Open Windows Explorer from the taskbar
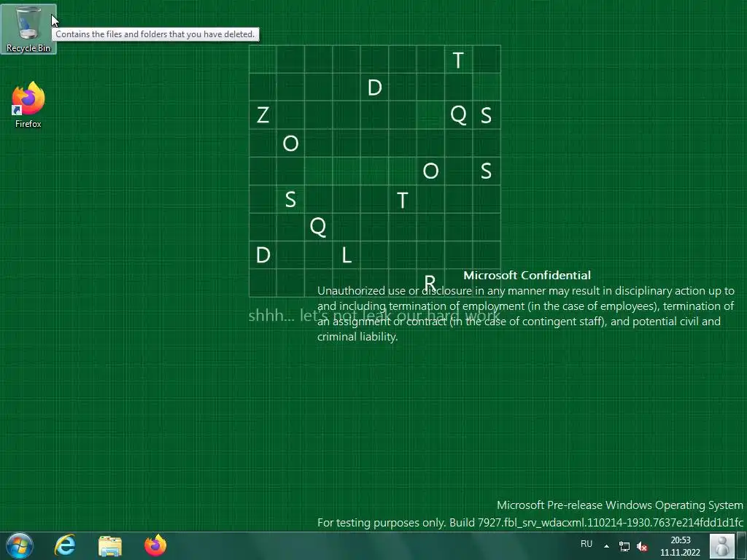Image resolution: width=747 pixels, height=560 pixels. click(110, 545)
